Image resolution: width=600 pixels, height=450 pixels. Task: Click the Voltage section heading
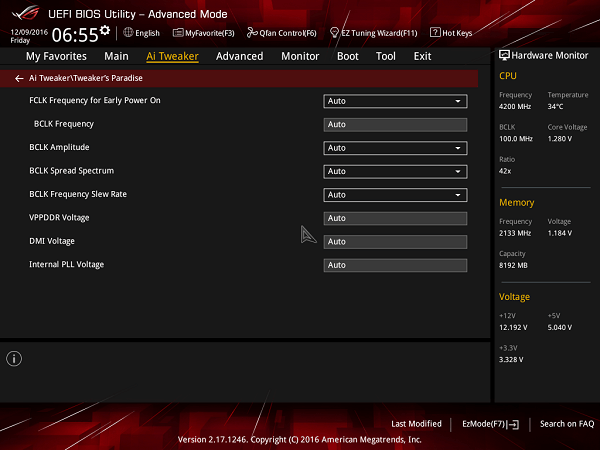(x=514, y=297)
